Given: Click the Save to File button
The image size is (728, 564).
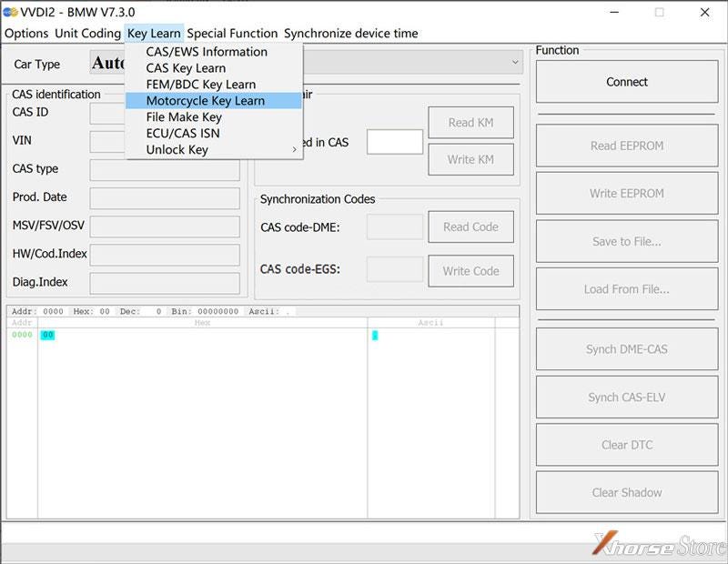Looking at the screenshot, I should point(627,241).
